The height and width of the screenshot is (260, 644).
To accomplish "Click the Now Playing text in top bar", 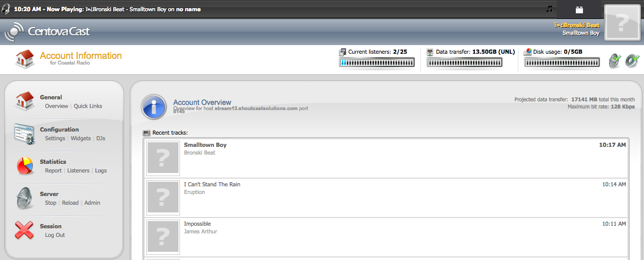I will pos(107,9).
